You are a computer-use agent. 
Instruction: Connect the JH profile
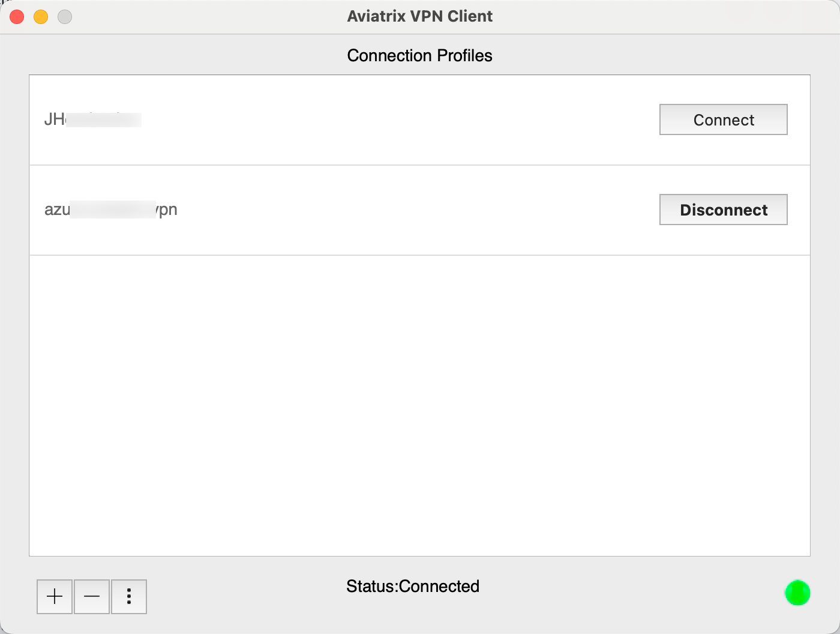coord(723,119)
